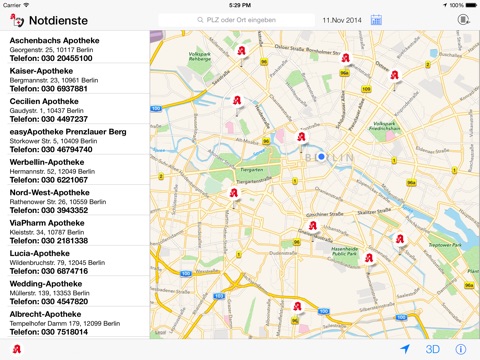Tap the blue current-location dot
480x360 pixels.
point(321,156)
